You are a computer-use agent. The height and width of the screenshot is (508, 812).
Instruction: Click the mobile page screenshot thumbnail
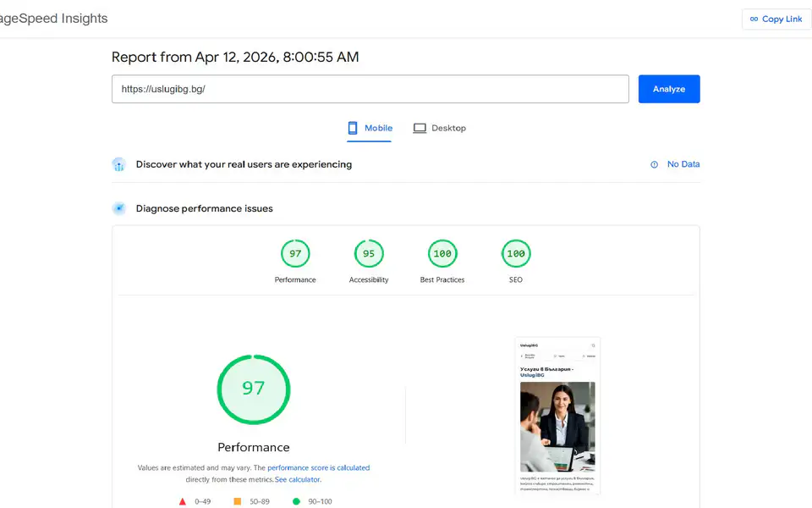point(557,415)
